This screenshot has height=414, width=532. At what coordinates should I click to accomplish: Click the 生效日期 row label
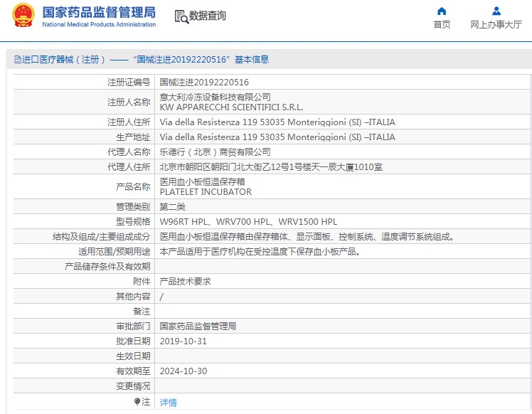pyautogui.click(x=133, y=356)
